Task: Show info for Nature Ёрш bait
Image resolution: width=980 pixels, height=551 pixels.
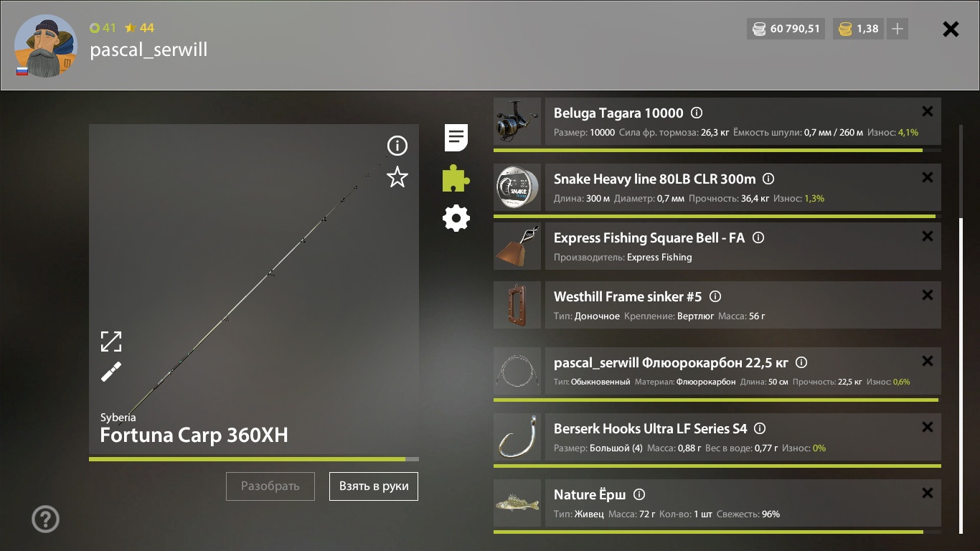Action: (640, 494)
